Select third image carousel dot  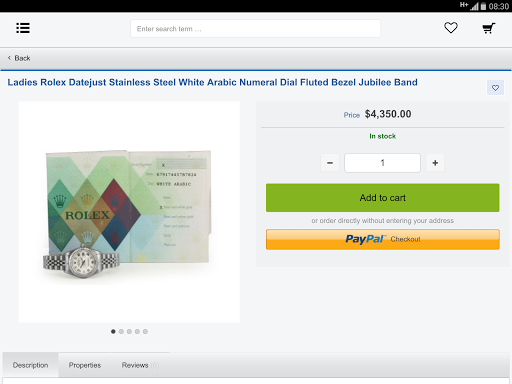[x=129, y=331]
